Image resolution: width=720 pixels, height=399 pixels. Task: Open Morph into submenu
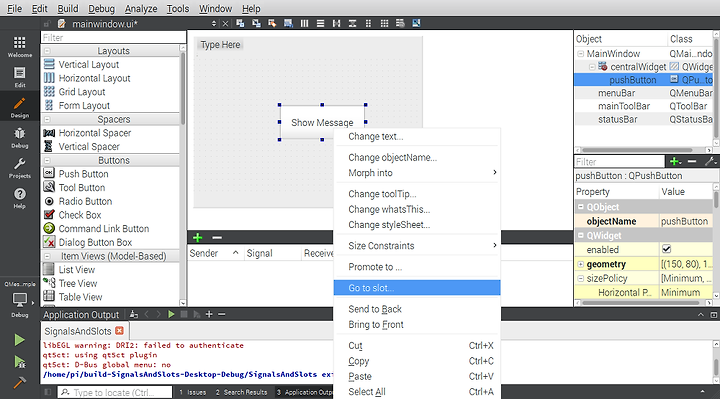click(x=417, y=173)
